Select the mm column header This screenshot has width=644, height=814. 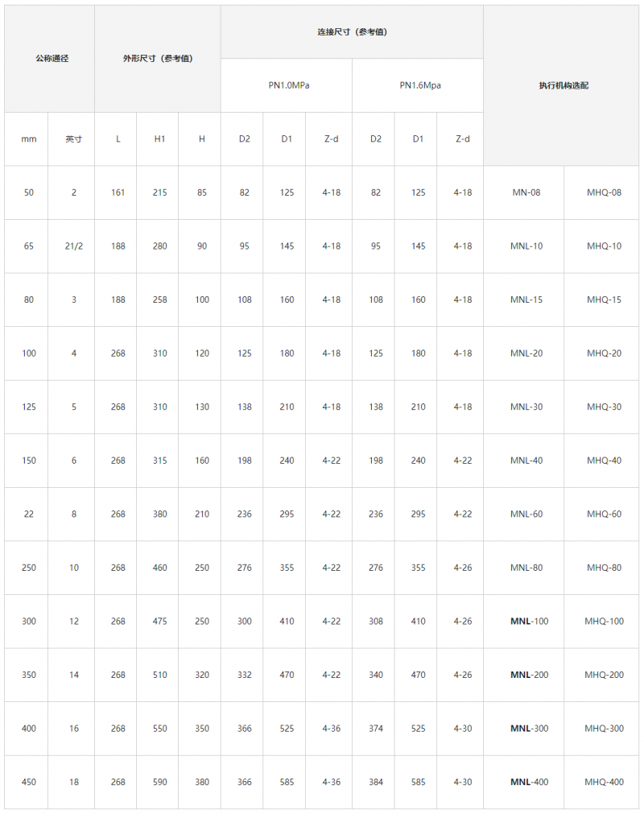coord(27,139)
